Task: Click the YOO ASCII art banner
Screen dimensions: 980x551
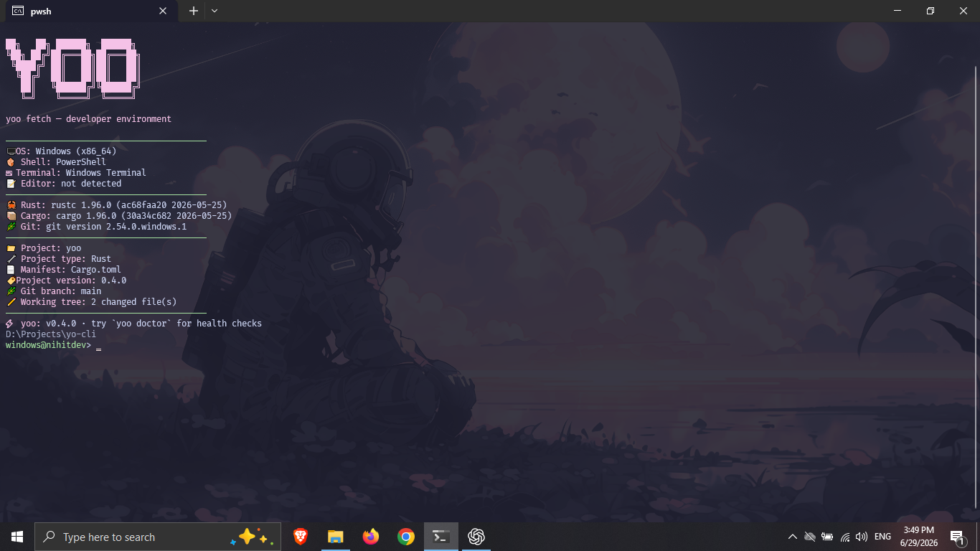Action: pos(72,68)
